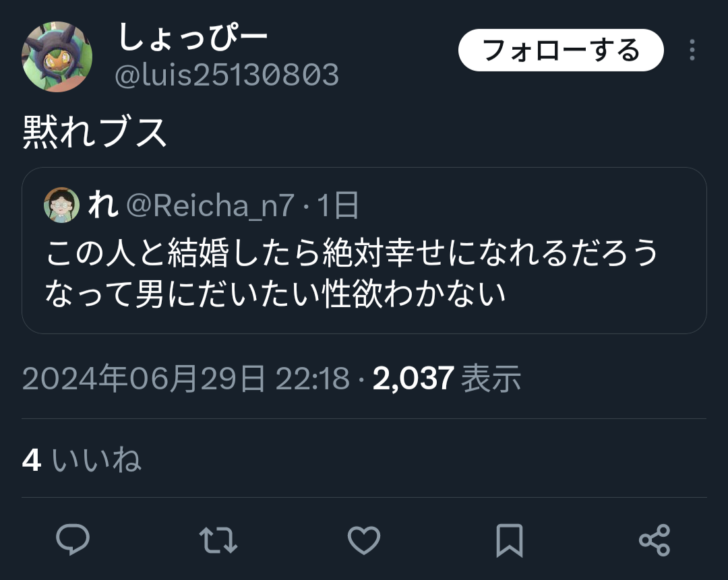Open the quoted tweet text body
Image resolution: width=728 pixels, height=580 pixels.
[x=351, y=273]
